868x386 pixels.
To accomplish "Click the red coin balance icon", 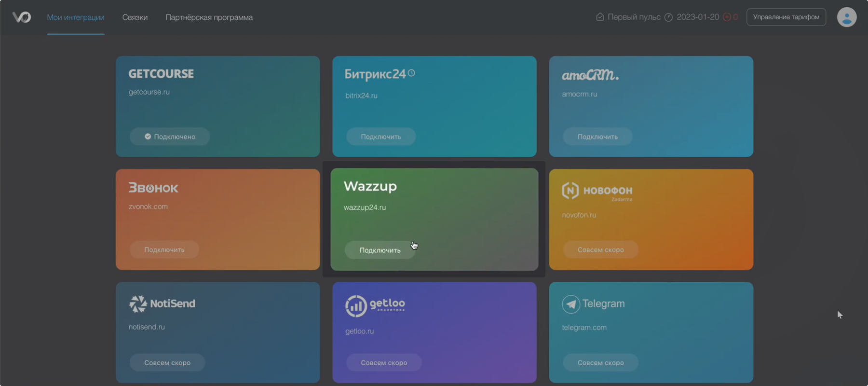I will (x=727, y=17).
